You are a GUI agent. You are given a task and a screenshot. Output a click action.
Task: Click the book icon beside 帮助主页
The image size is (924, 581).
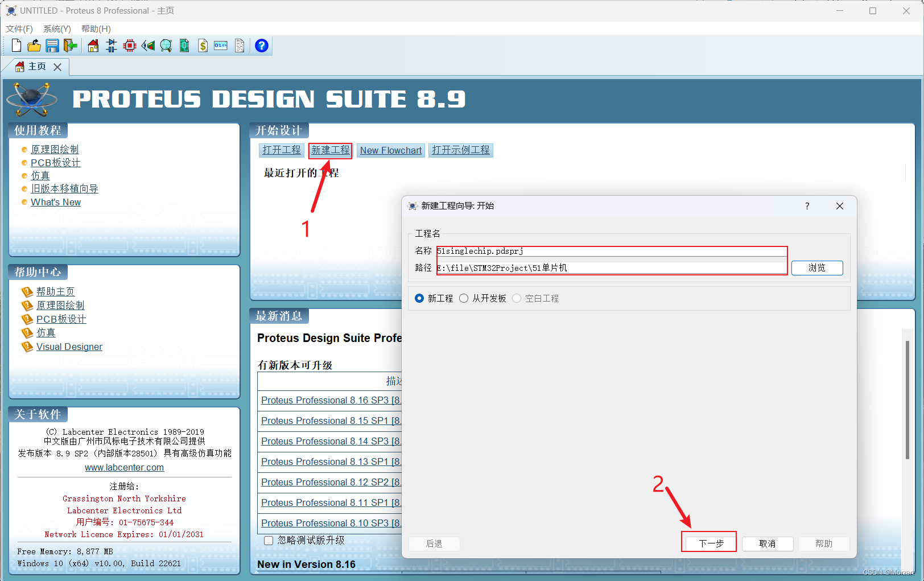[x=27, y=291]
